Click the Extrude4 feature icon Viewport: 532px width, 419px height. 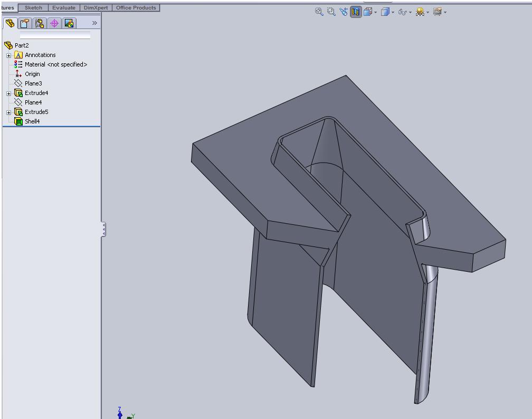(x=18, y=93)
